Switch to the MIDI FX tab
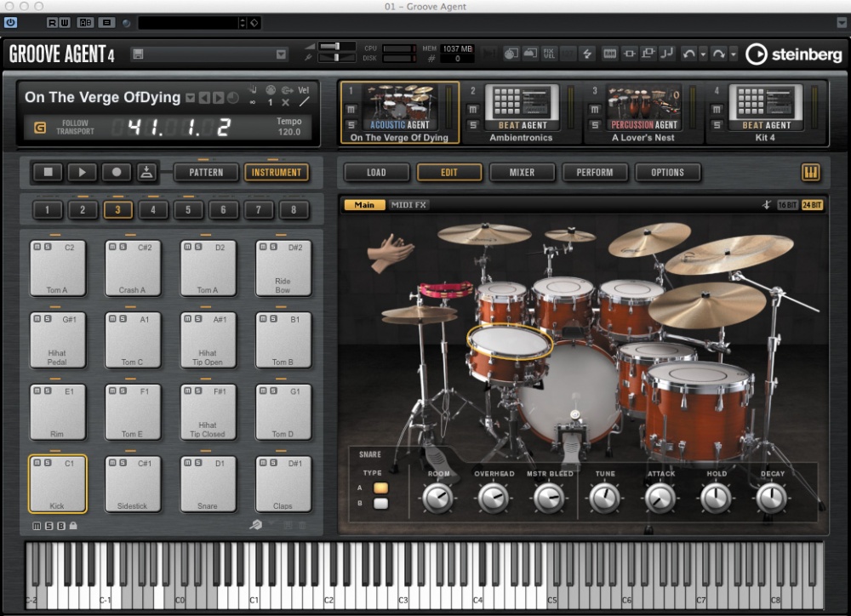 [408, 204]
